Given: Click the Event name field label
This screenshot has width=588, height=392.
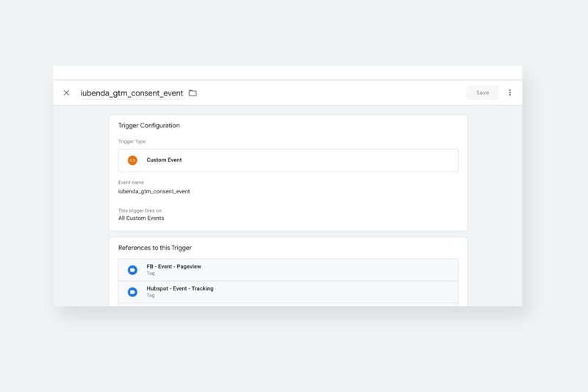Looking at the screenshot, I should [131, 182].
